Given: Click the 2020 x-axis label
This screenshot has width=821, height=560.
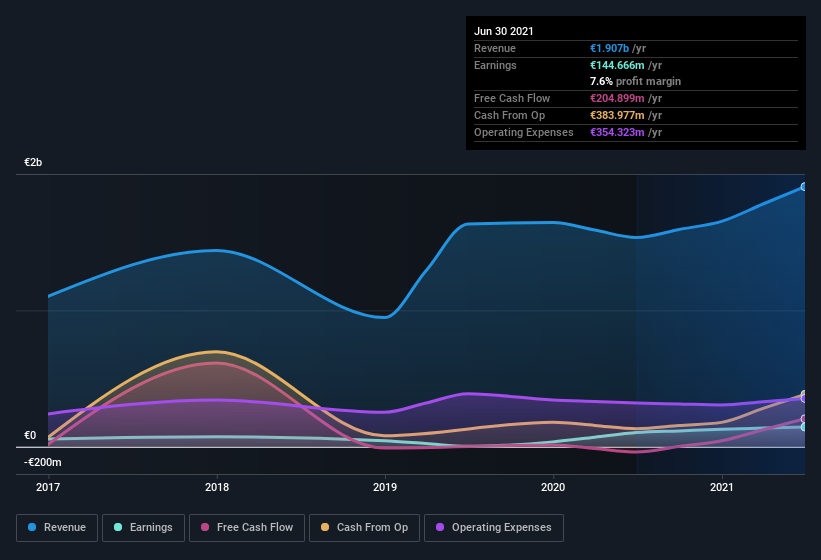Looking at the screenshot, I should click(553, 487).
